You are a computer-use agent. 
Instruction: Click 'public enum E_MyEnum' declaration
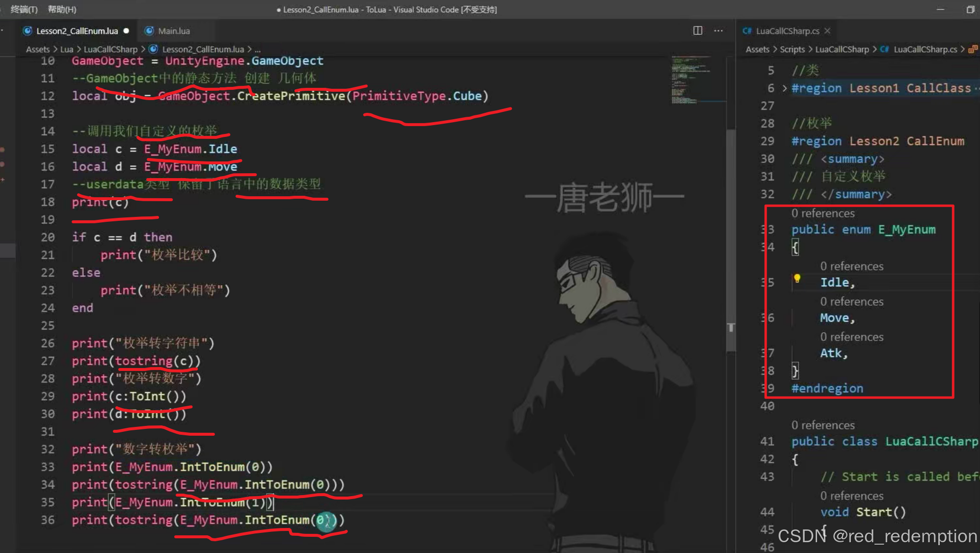tap(864, 230)
